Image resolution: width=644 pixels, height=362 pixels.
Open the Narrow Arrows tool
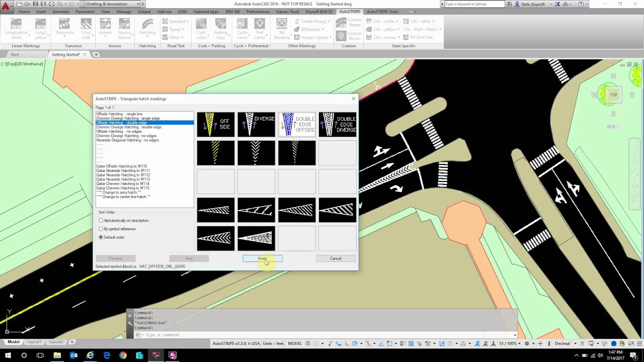pos(125,29)
